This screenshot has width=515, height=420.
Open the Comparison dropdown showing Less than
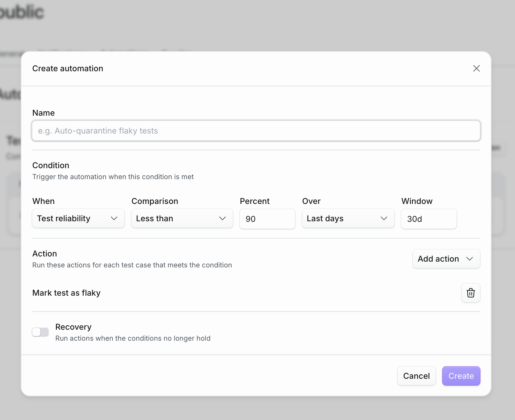(182, 218)
